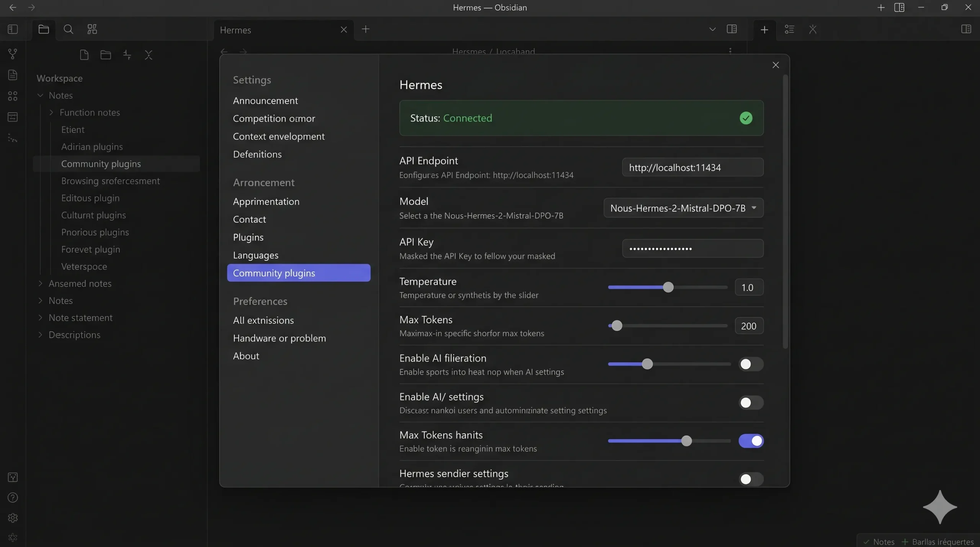The image size is (980, 547).
Task: Collapse the Notes section
Action: coord(40,95)
